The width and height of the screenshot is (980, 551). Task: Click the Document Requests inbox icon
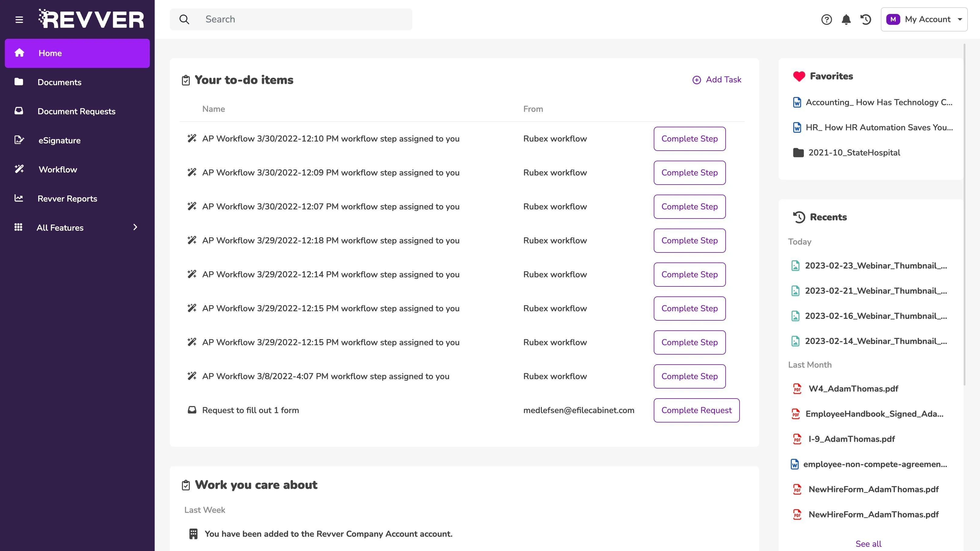(18, 111)
